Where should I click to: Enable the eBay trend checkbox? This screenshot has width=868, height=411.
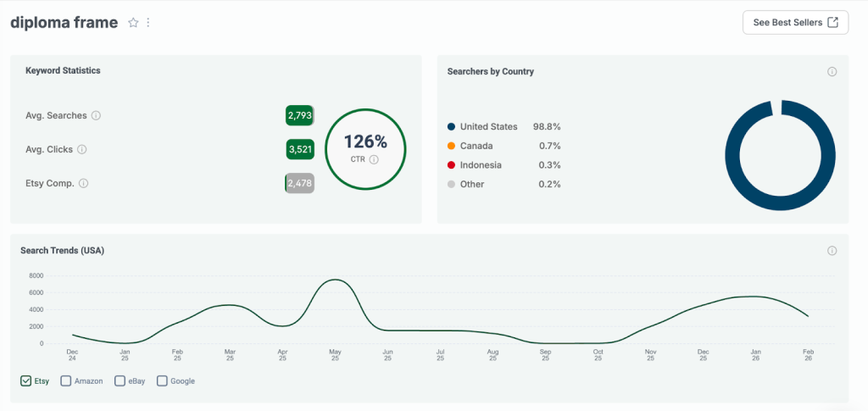120,381
